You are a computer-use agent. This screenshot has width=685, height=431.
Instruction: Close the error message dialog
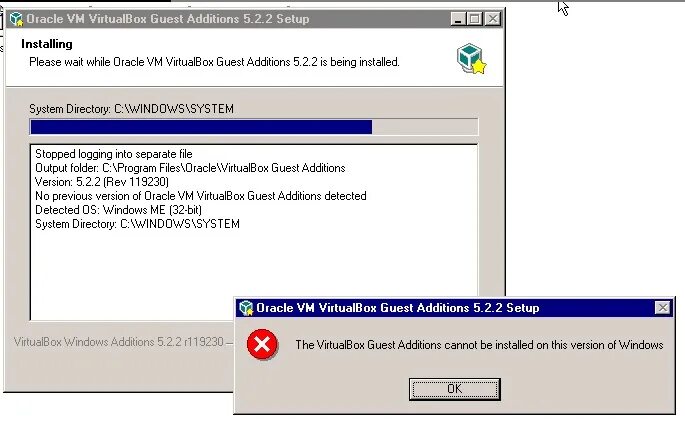[x=662, y=308]
